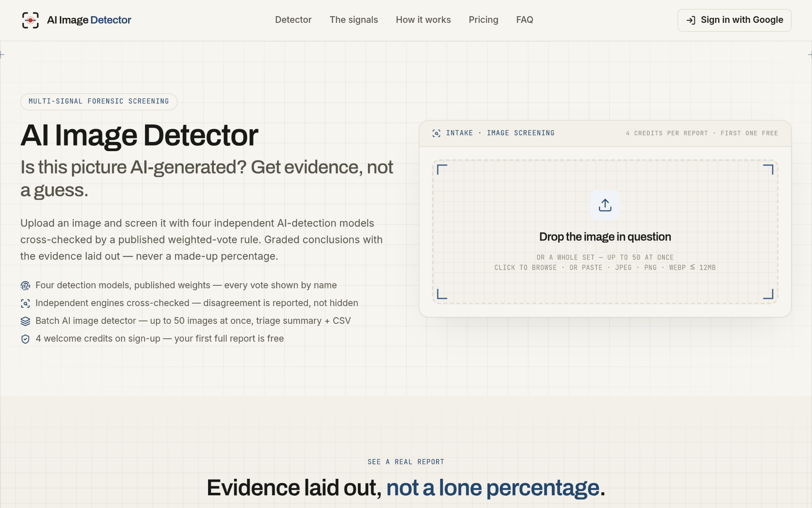This screenshot has height=508, width=812.
Task: Click the fingerprint icon beside Four detection models
Action: [x=25, y=286]
